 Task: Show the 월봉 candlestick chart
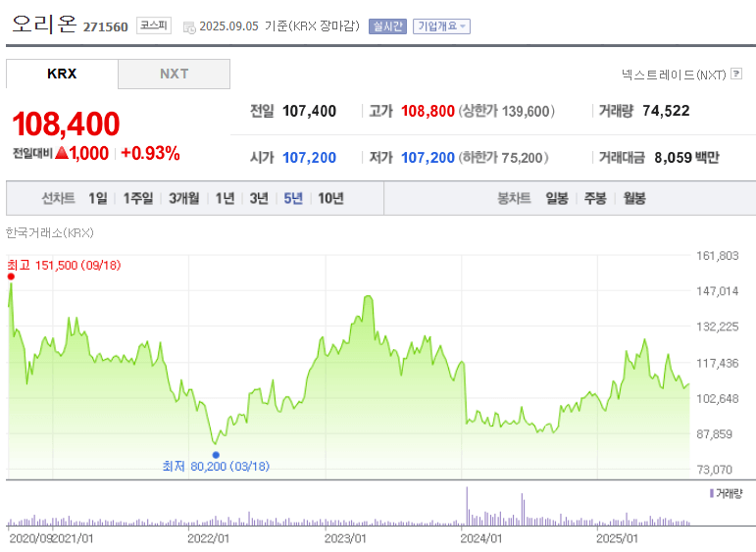[x=634, y=198]
